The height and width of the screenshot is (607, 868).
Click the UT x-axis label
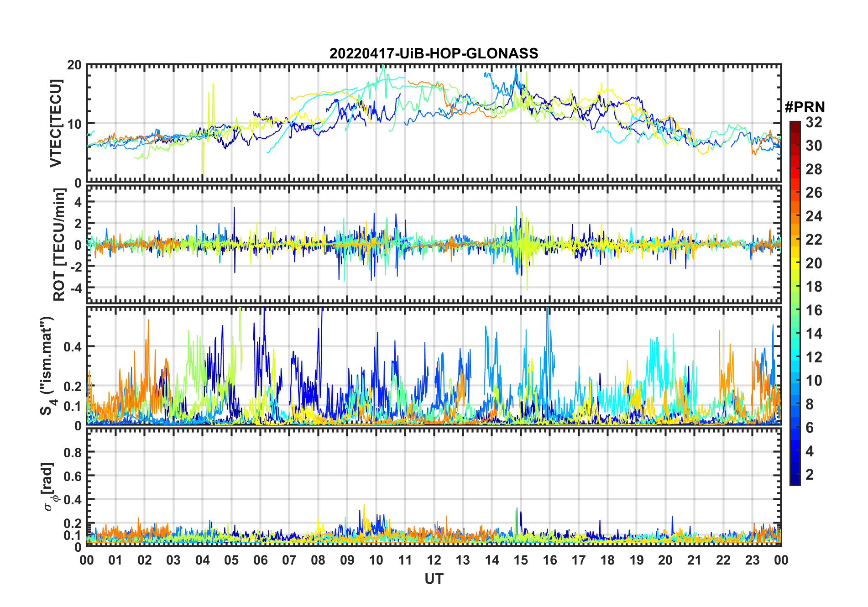(x=434, y=579)
